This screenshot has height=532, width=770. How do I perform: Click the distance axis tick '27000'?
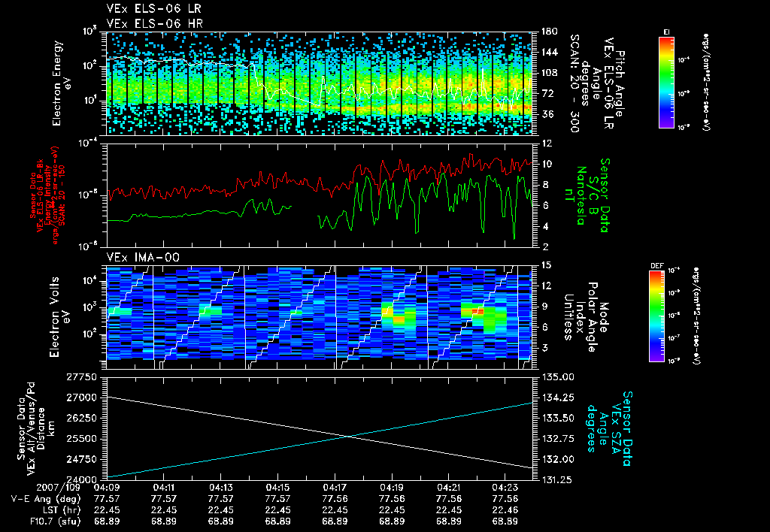tap(81, 397)
